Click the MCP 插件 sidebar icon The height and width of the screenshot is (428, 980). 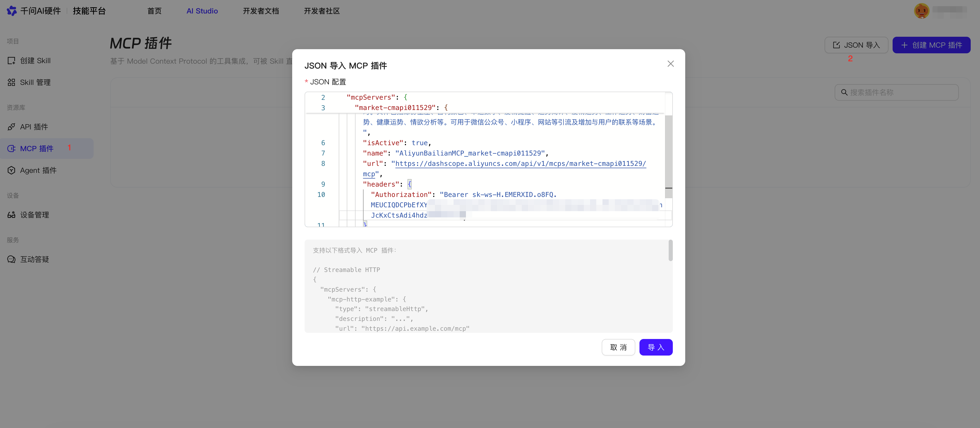(x=11, y=149)
